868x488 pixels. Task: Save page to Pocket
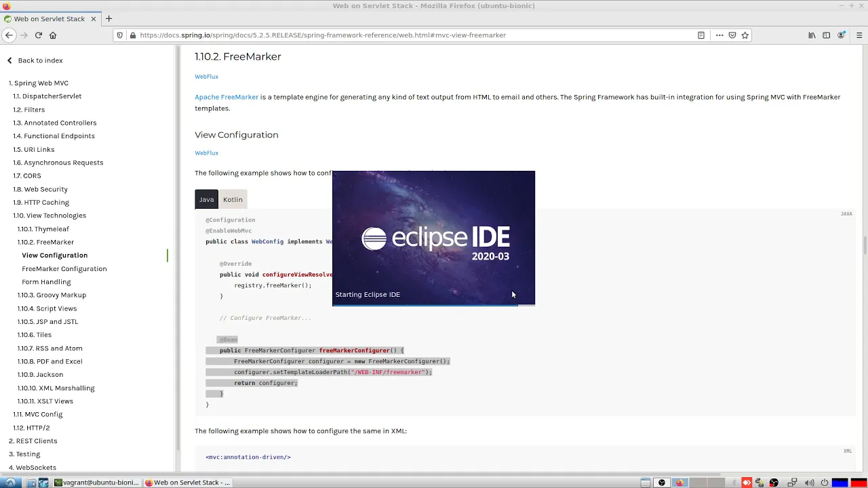(x=732, y=35)
